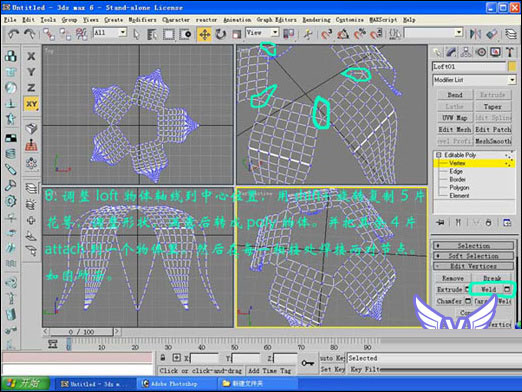Screen dimensions: 522x392
Task: Activate the Select and Scale tool
Action: click(x=237, y=34)
